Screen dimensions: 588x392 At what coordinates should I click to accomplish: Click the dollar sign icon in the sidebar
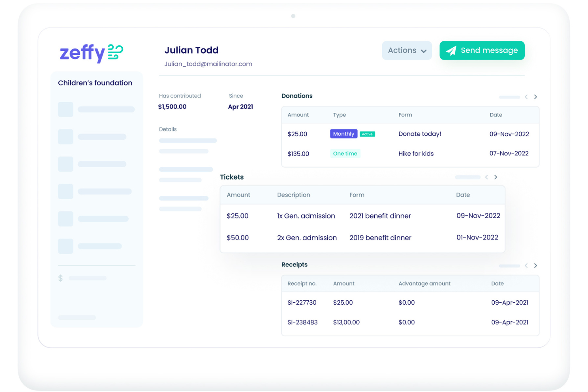(60, 278)
